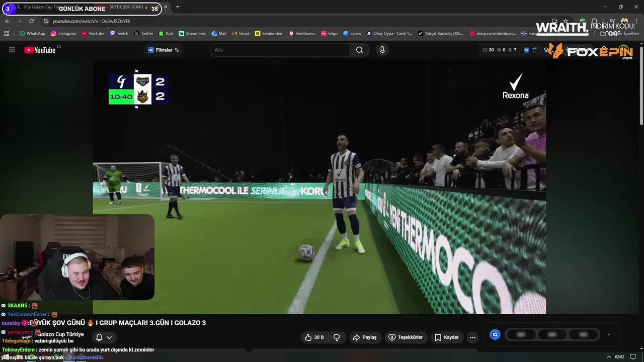Screen dimensions: 644x362
Task: Open Kürşat Karakılıç TikTok bookmark
Action: click(441, 34)
